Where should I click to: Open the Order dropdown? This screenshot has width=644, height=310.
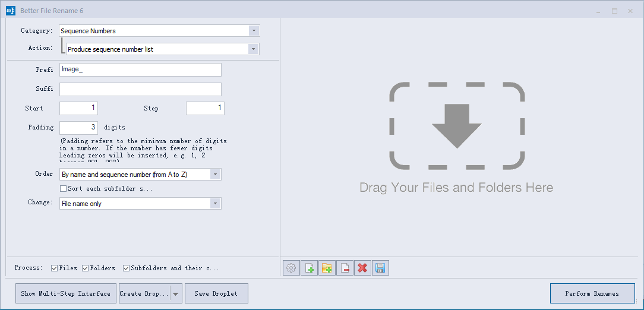coord(216,175)
